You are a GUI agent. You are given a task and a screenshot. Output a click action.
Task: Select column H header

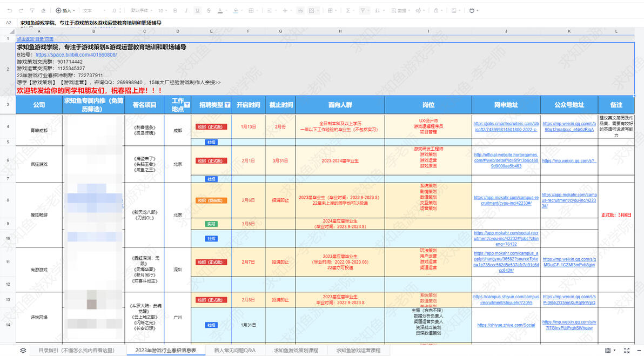(340, 31)
